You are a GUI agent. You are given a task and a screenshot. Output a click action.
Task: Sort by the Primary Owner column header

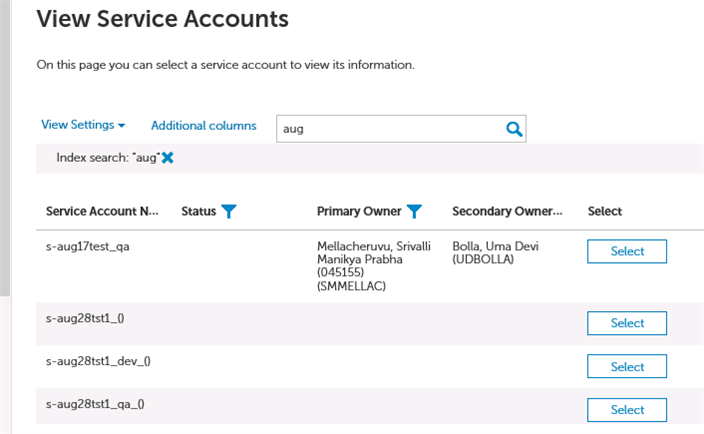click(359, 211)
